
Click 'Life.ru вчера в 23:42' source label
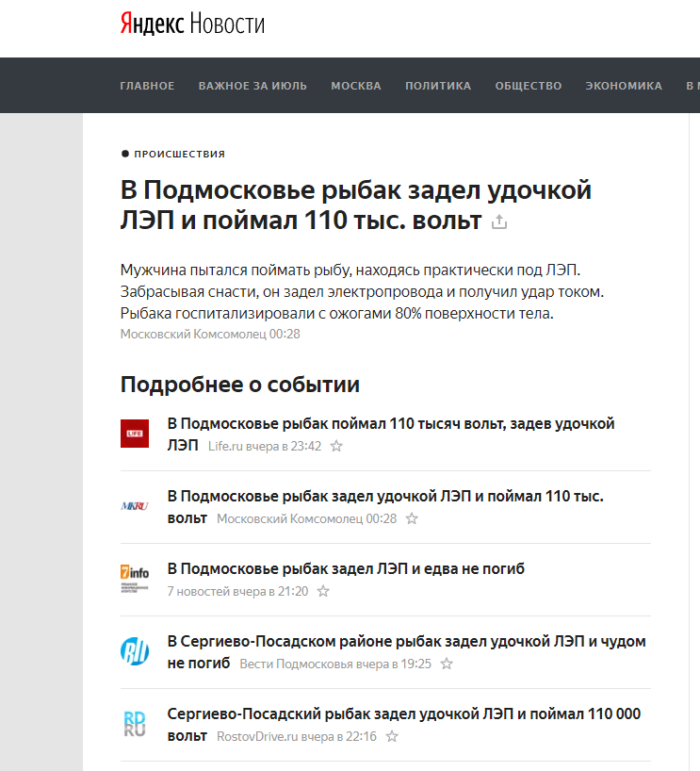(x=265, y=446)
